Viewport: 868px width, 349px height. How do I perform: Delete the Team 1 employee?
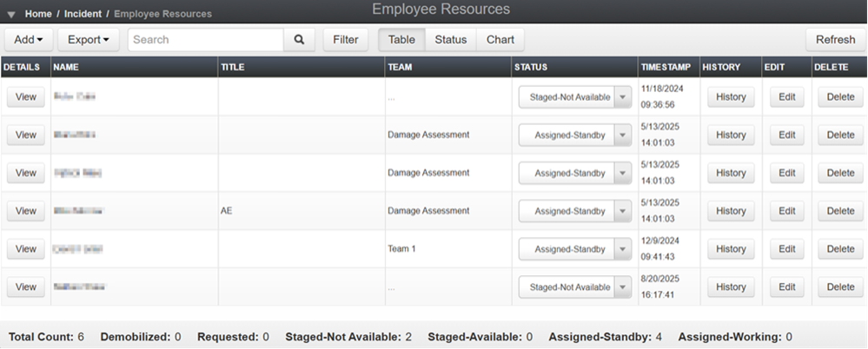pyautogui.click(x=840, y=249)
